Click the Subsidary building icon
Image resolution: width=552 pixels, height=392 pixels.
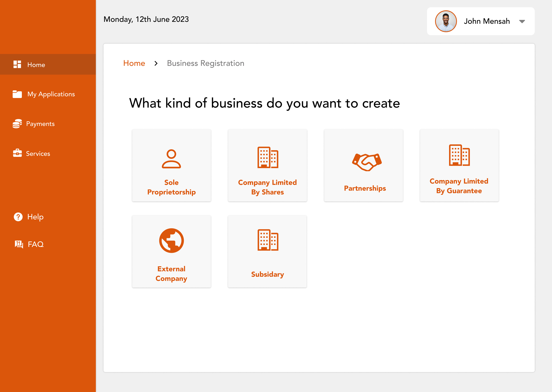tap(268, 240)
